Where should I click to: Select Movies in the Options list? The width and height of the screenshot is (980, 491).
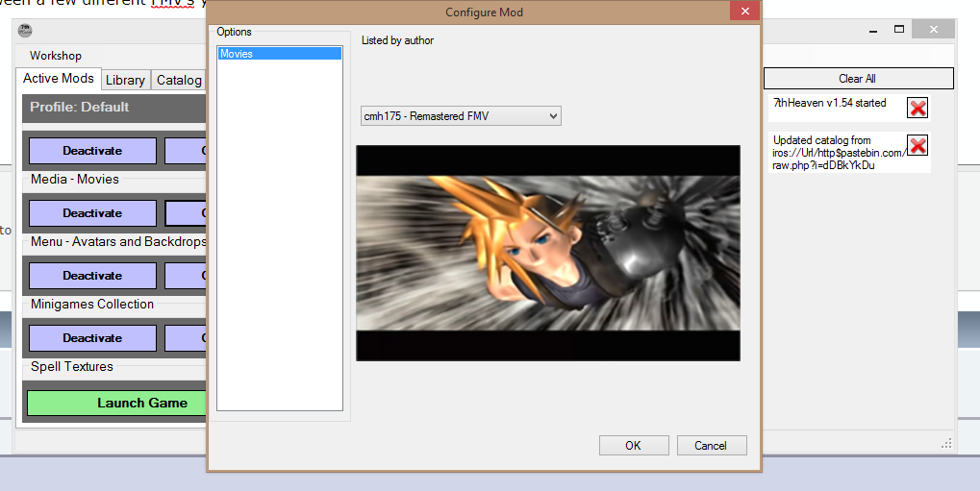coord(279,54)
